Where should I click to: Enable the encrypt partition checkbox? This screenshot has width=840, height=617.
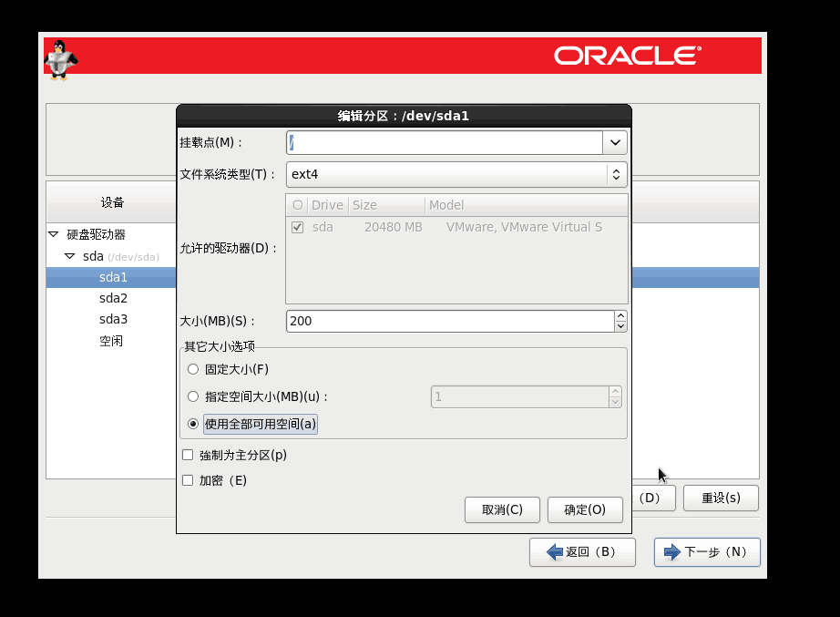point(188,480)
